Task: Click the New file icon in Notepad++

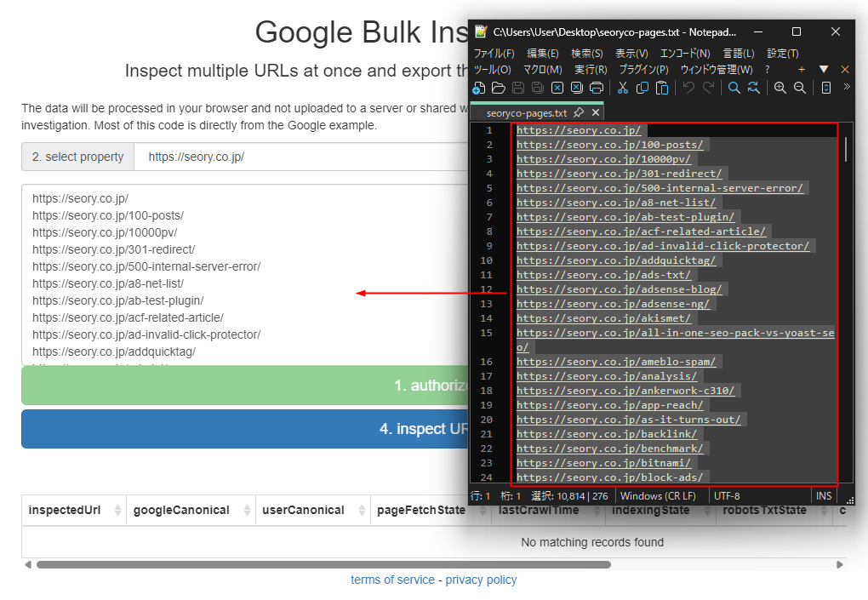Action: [479, 88]
